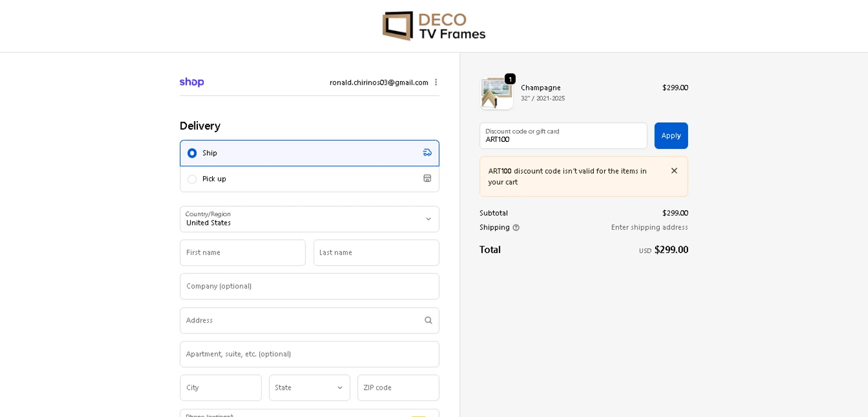Dismiss the invalid discount code message
This screenshot has height=417, width=868.
point(674,171)
